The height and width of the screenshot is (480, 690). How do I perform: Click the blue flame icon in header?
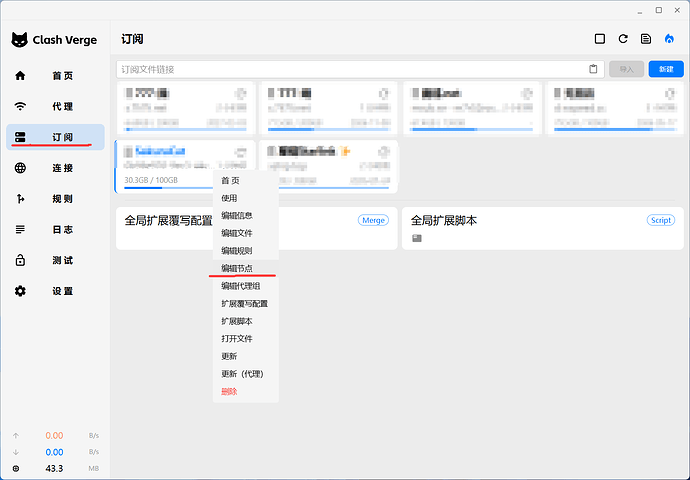(x=669, y=39)
